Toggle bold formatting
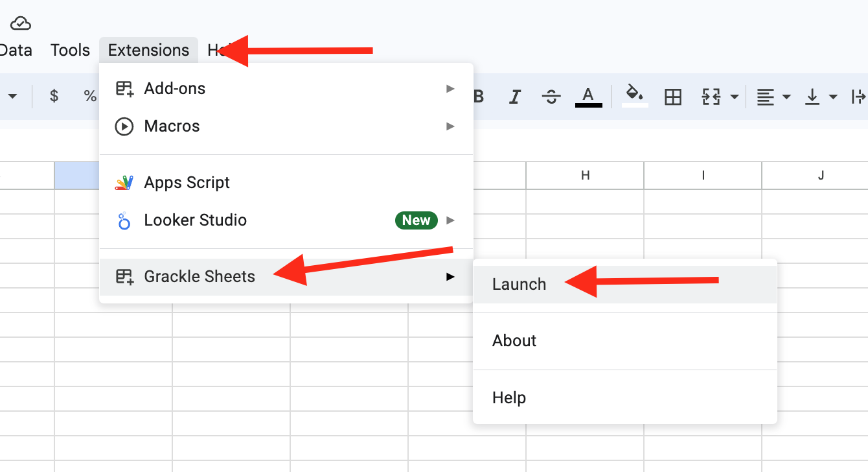Screen dimensions: 868x472 click(x=479, y=97)
